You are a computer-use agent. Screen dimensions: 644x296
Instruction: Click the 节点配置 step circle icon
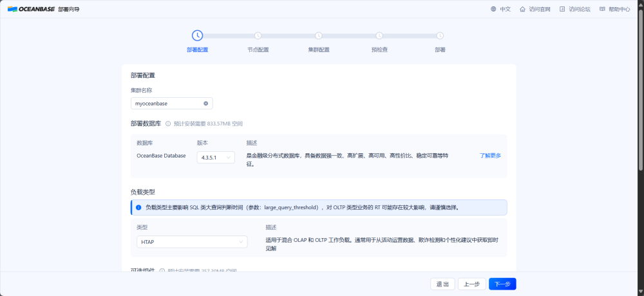(258, 36)
